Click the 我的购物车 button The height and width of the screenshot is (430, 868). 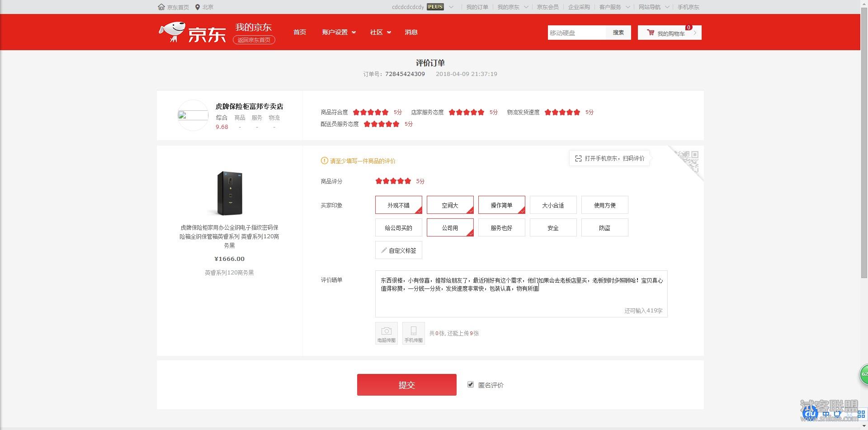670,33
